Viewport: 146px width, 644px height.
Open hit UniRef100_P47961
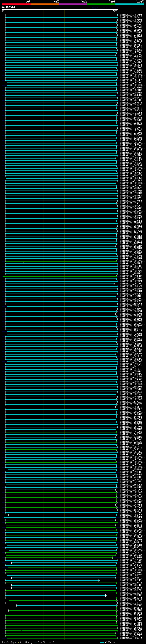pos(131,27)
